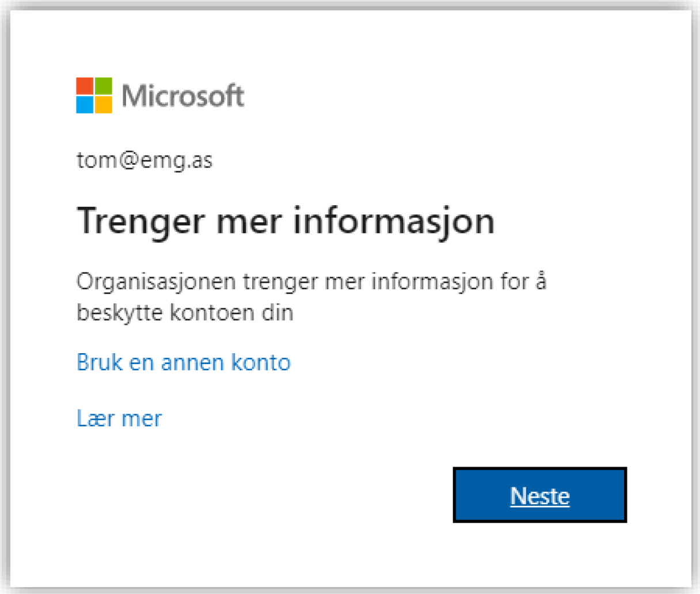
Task: Follow the 'Lær mer' link
Action: (119, 418)
